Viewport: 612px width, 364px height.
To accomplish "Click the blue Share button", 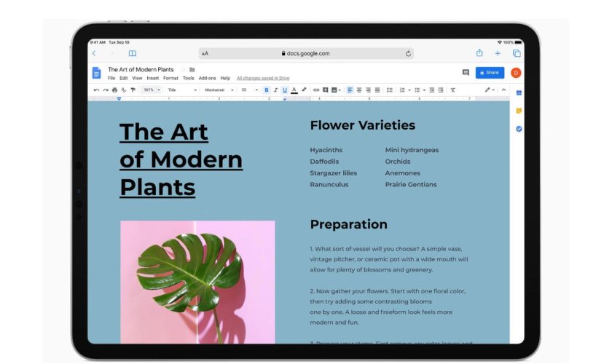I will coord(490,73).
